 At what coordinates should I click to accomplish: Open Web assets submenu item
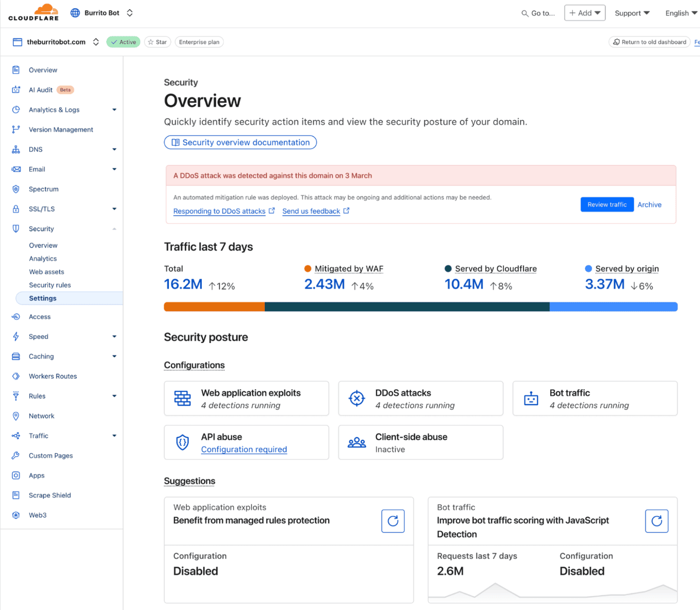click(x=47, y=272)
